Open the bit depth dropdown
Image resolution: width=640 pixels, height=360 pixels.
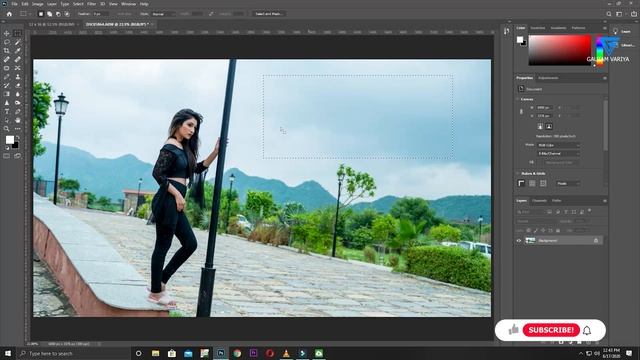(558, 153)
